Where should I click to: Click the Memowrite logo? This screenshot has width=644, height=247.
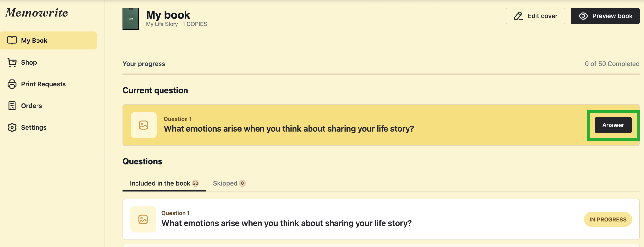click(37, 13)
